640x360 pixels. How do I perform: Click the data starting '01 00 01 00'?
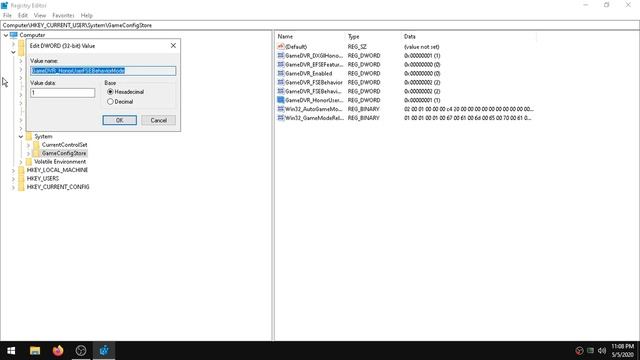click(467, 118)
